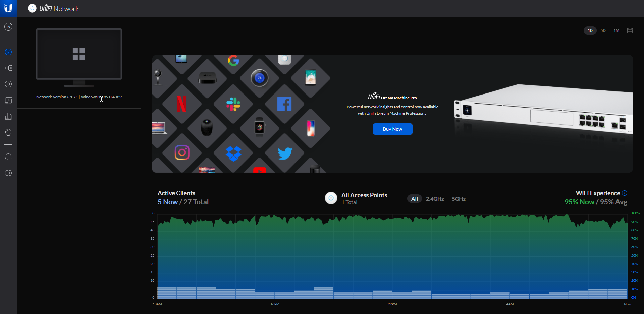Open the custom date range calendar picker
Image resolution: width=644 pixels, height=314 pixels.
coord(630,30)
